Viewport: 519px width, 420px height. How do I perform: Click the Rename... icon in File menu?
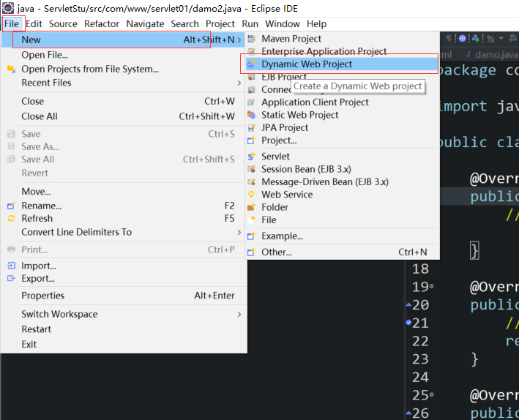point(11,206)
